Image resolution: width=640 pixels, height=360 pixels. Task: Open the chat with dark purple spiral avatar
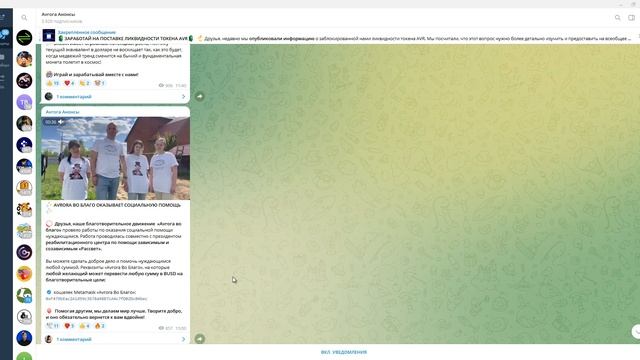(24, 252)
